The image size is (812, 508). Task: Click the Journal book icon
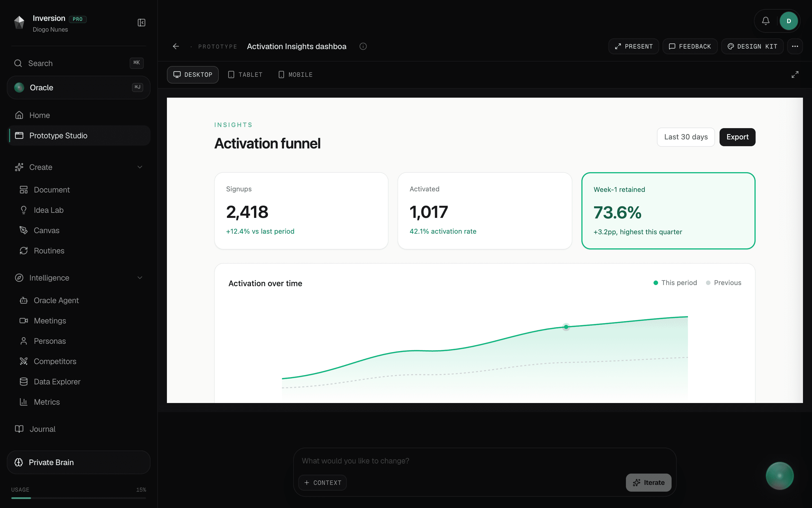(x=19, y=429)
